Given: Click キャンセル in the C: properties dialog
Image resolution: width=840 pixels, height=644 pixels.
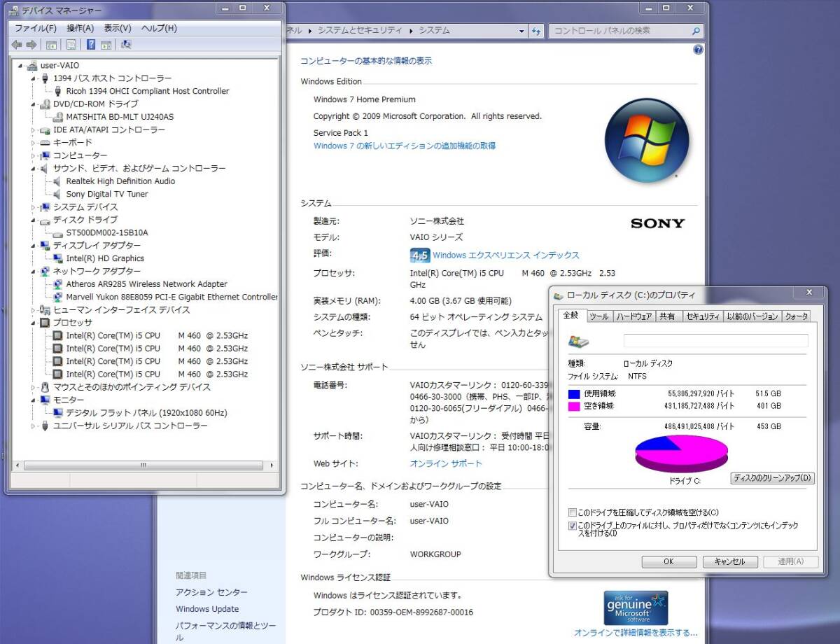Looking at the screenshot, I should click(729, 561).
